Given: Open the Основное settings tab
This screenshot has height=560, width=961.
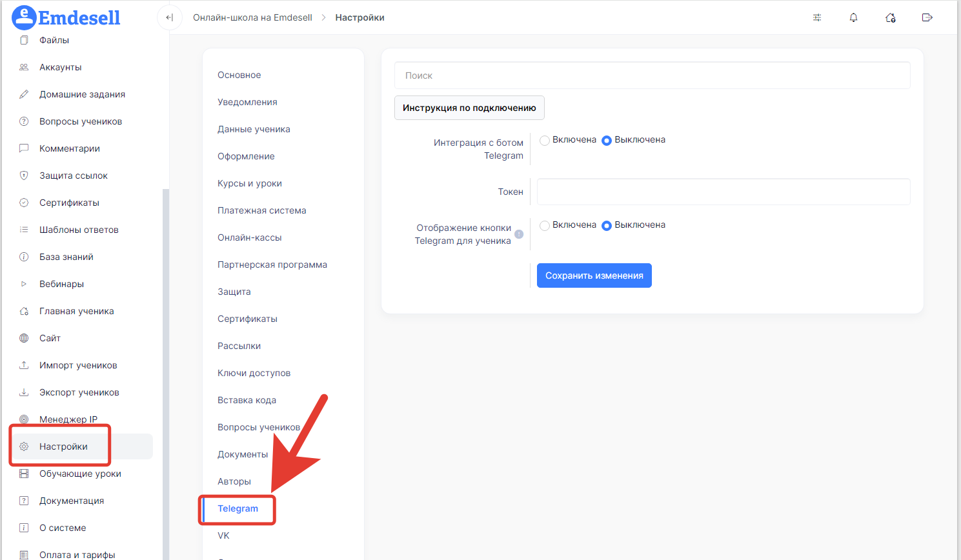Looking at the screenshot, I should [239, 75].
